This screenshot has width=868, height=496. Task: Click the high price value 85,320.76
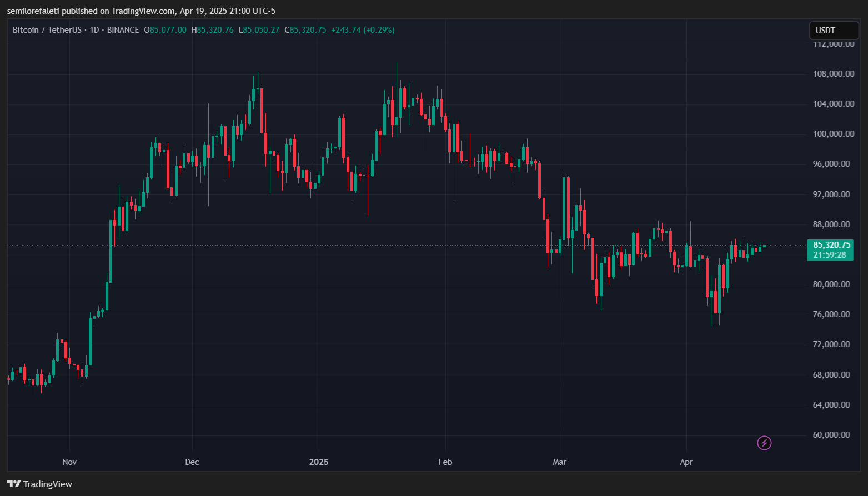(x=213, y=29)
